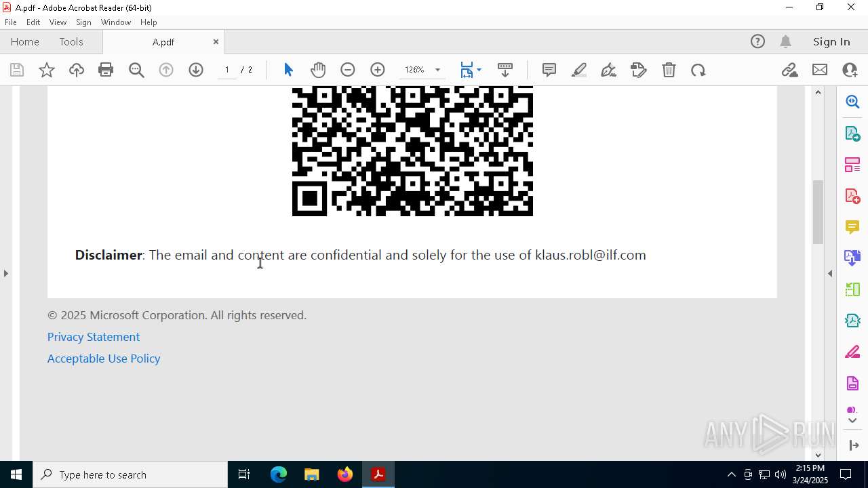Open the Help question mark icon
The width and height of the screenshot is (868, 488).
[757, 42]
